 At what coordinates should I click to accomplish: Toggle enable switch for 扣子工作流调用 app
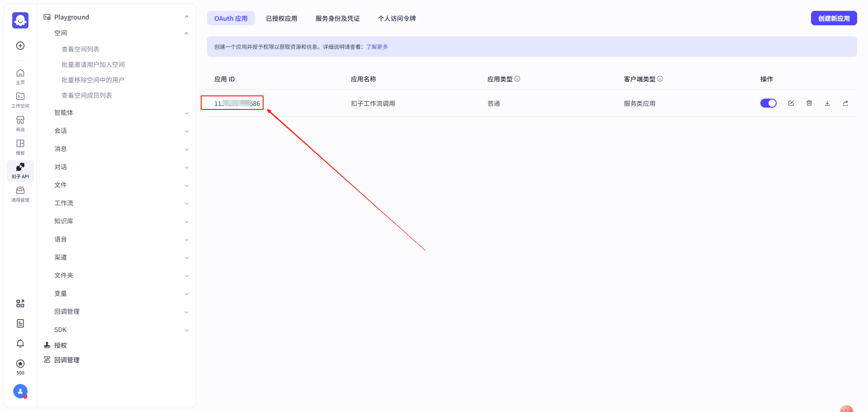tap(769, 103)
